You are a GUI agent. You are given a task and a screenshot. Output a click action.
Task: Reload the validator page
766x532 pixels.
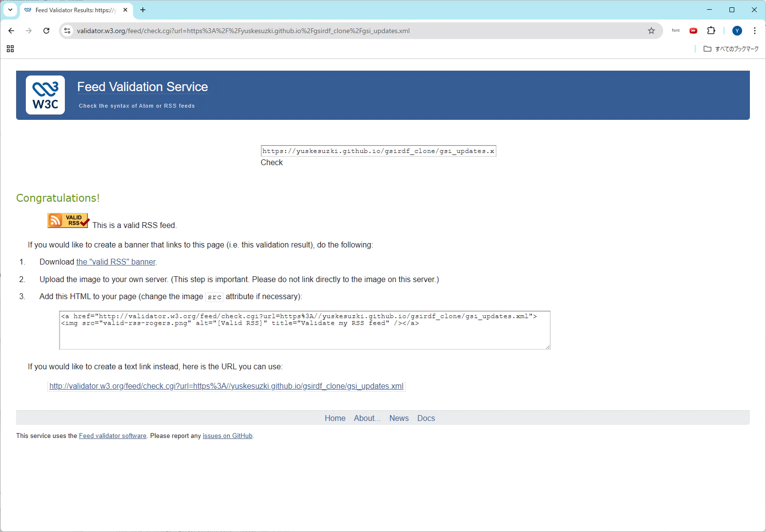tap(46, 31)
